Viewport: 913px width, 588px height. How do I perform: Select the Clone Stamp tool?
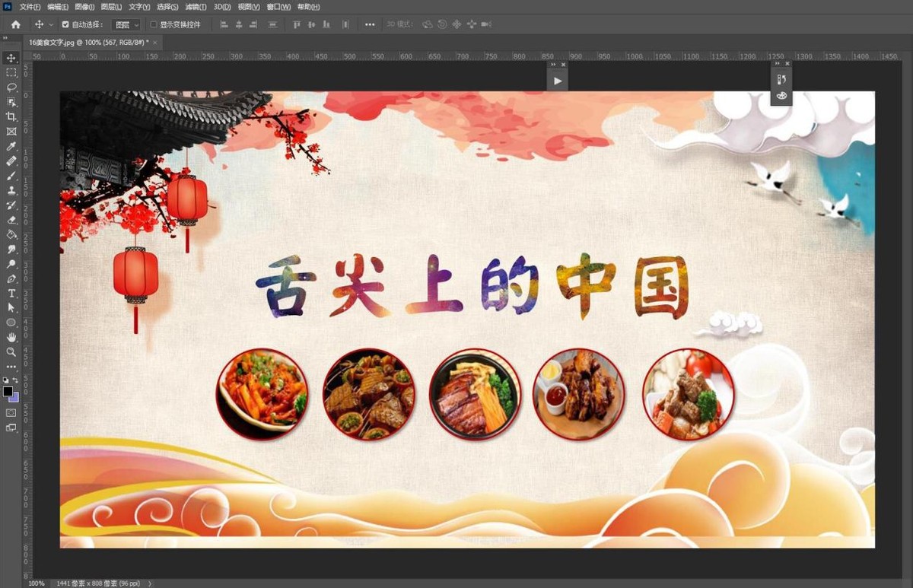(11, 191)
